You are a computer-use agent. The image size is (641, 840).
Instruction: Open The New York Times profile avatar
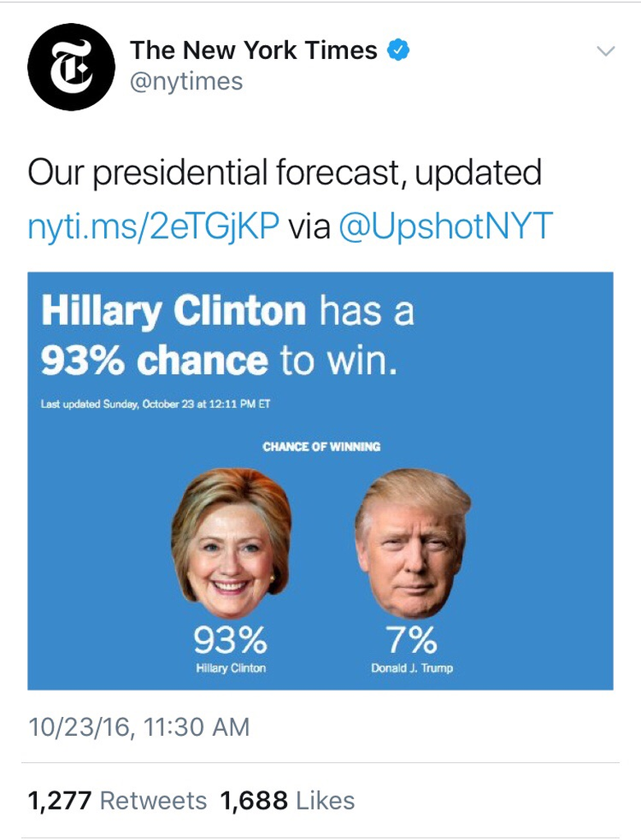(x=70, y=67)
